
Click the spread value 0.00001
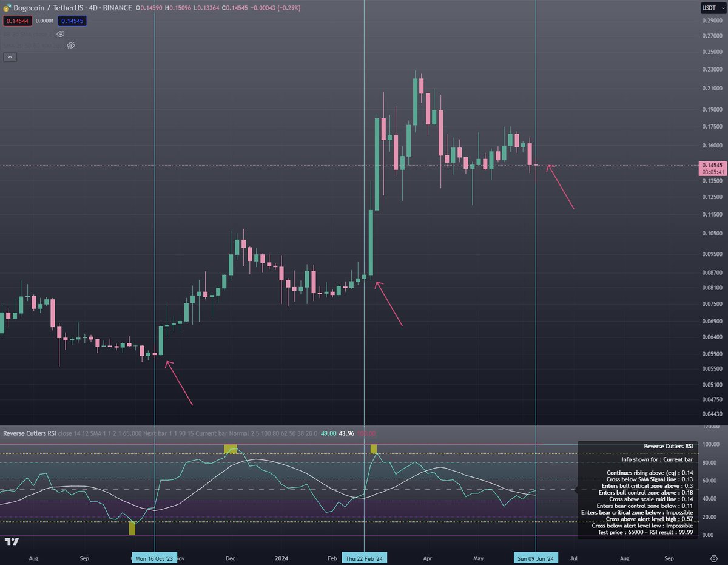coord(44,21)
